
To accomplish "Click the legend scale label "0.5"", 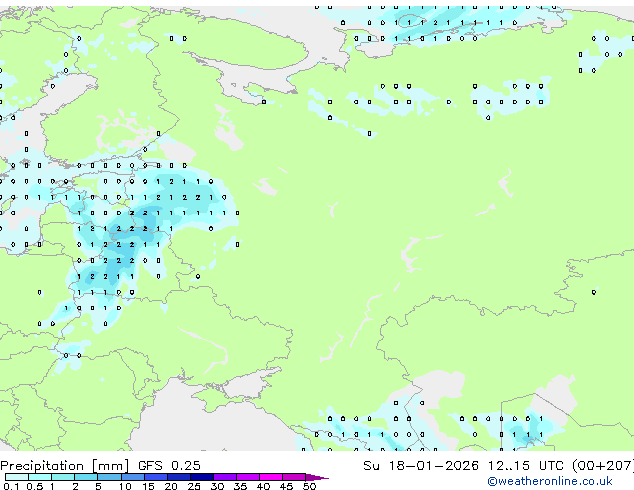I will (x=35, y=486).
